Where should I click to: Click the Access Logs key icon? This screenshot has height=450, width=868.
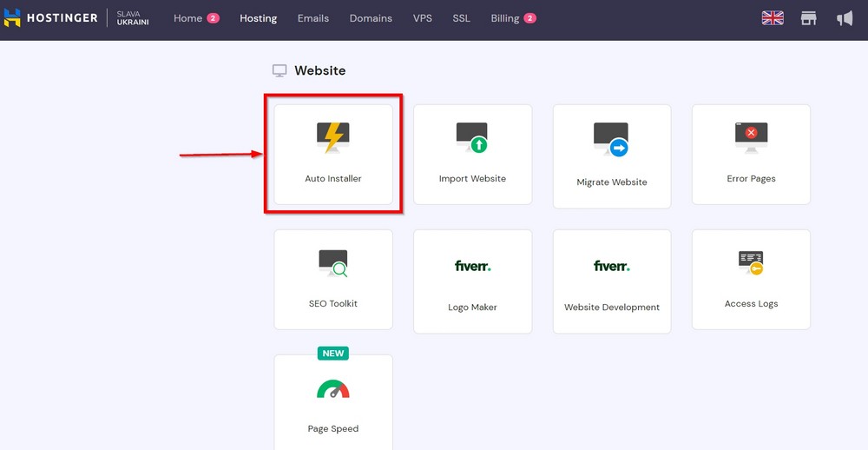pyautogui.click(x=751, y=262)
